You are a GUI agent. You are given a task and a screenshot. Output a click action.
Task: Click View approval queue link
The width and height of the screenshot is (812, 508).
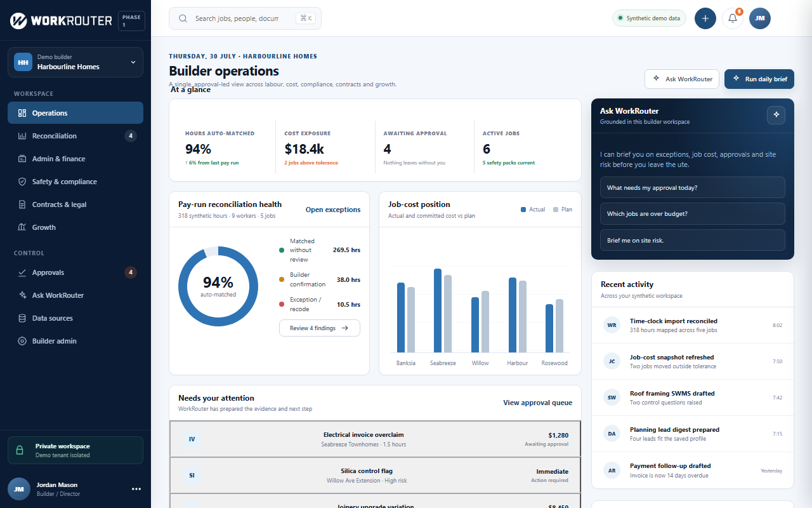pos(537,403)
